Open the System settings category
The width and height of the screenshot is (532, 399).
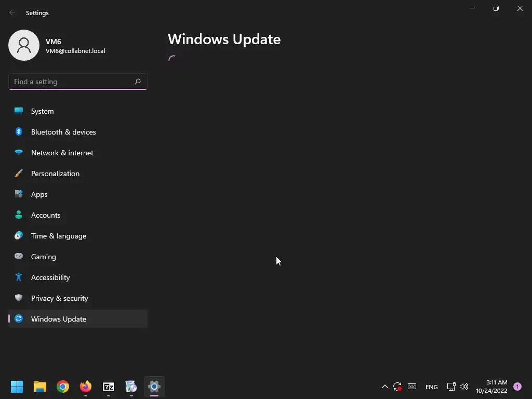pos(78,111)
